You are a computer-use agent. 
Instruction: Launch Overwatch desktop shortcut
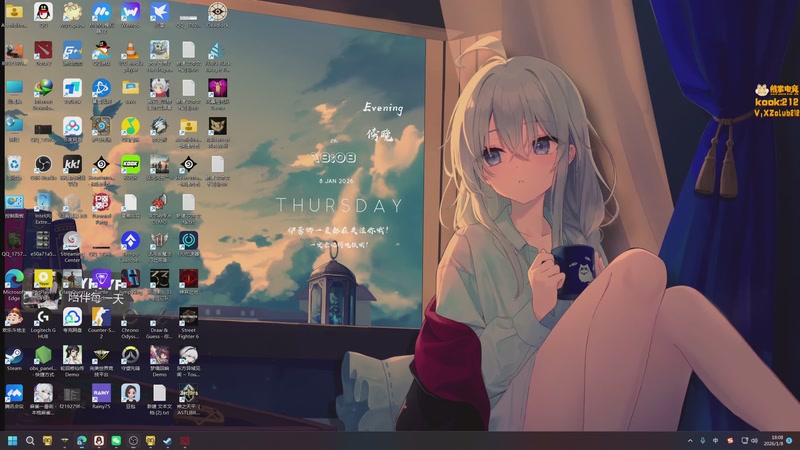(131, 355)
